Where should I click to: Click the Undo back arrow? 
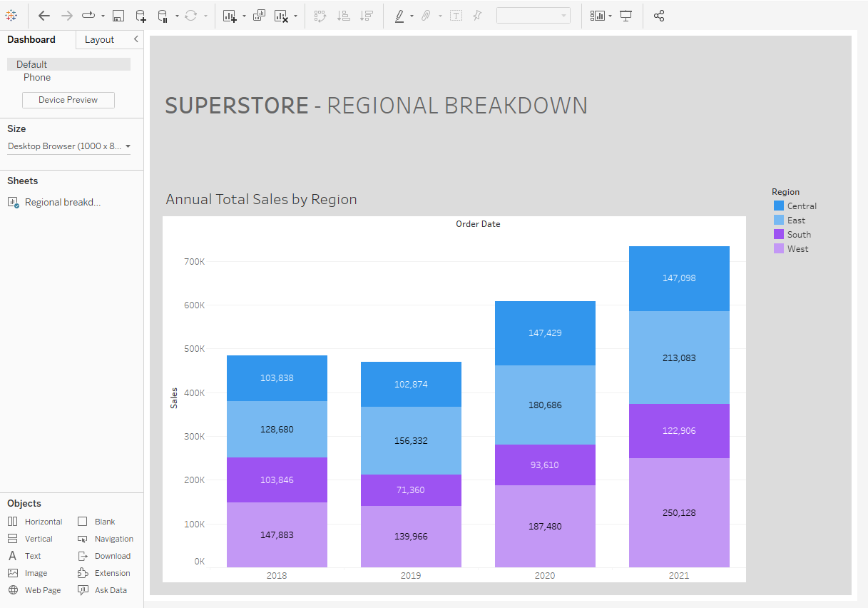tap(44, 16)
